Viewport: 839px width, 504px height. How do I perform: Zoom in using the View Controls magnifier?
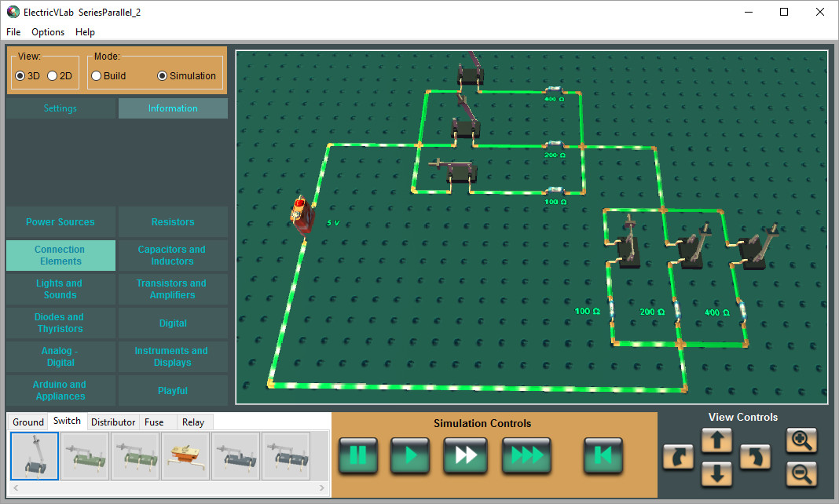tap(801, 440)
